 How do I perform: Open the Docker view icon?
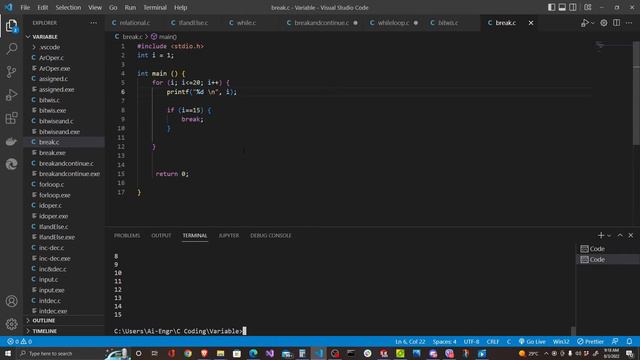point(11,141)
